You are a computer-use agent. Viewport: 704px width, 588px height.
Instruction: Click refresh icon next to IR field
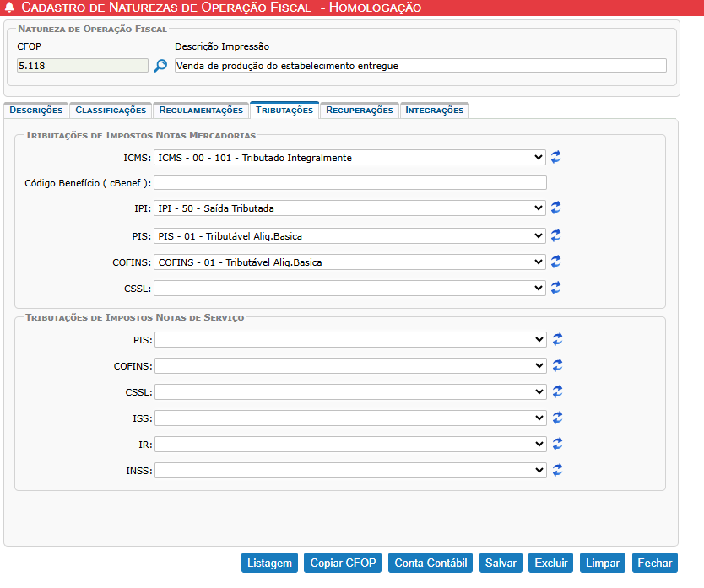click(557, 444)
